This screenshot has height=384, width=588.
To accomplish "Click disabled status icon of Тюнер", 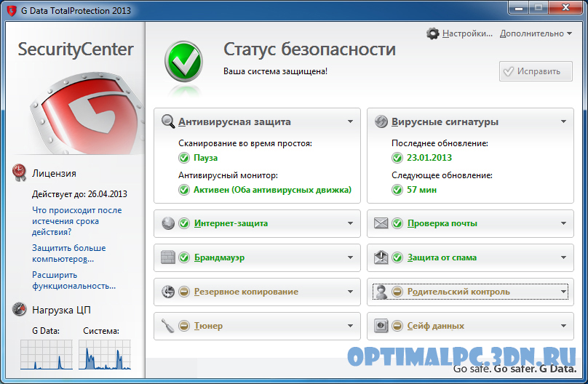I will pyautogui.click(x=183, y=326).
